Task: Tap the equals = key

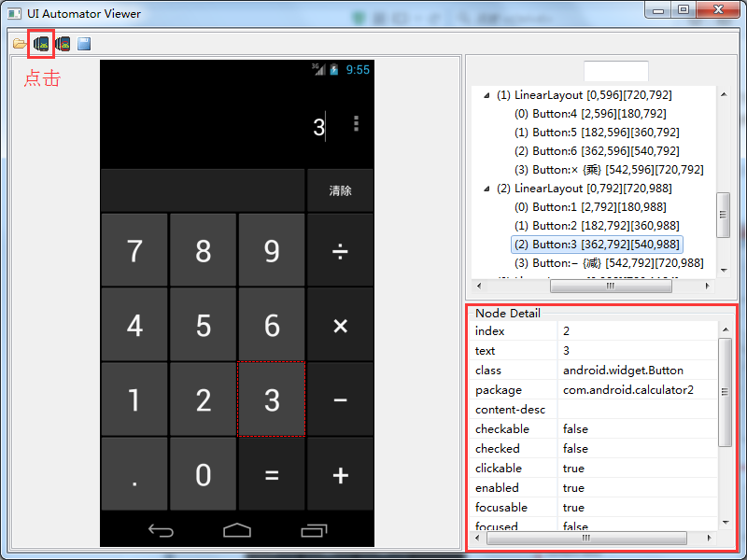Action: [x=272, y=474]
